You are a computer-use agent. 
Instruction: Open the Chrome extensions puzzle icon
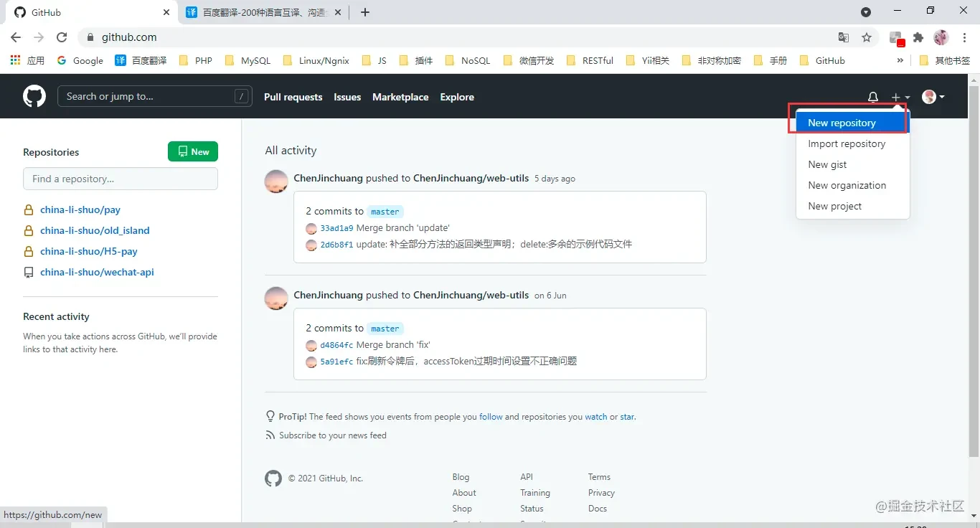click(918, 37)
